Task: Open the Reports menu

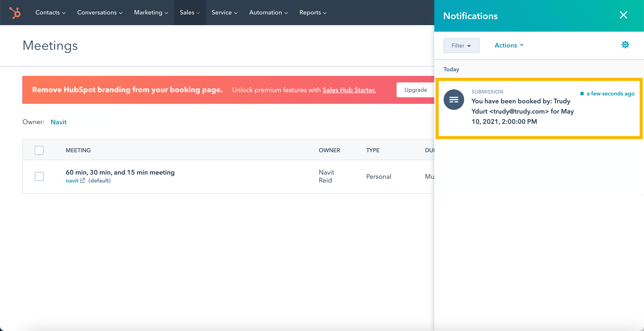Action: (313, 13)
